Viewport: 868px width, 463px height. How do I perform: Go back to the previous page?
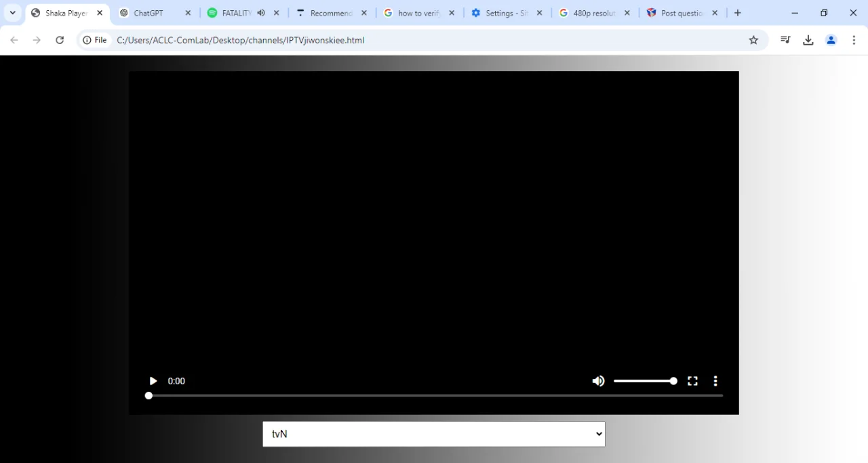pos(14,40)
